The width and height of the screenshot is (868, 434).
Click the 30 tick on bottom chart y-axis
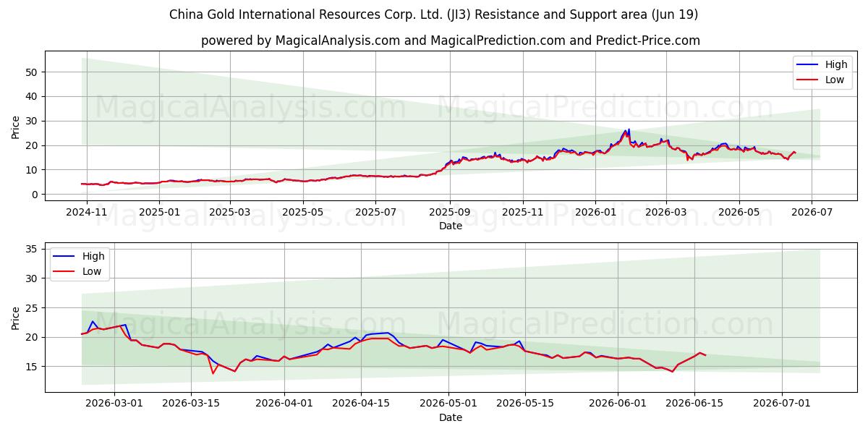(x=31, y=278)
